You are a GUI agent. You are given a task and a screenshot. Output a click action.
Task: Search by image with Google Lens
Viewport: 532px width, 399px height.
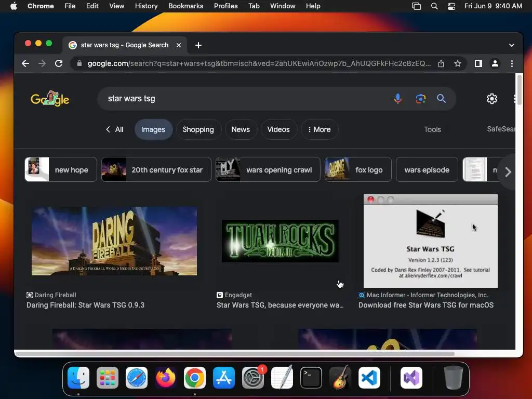pyautogui.click(x=420, y=99)
